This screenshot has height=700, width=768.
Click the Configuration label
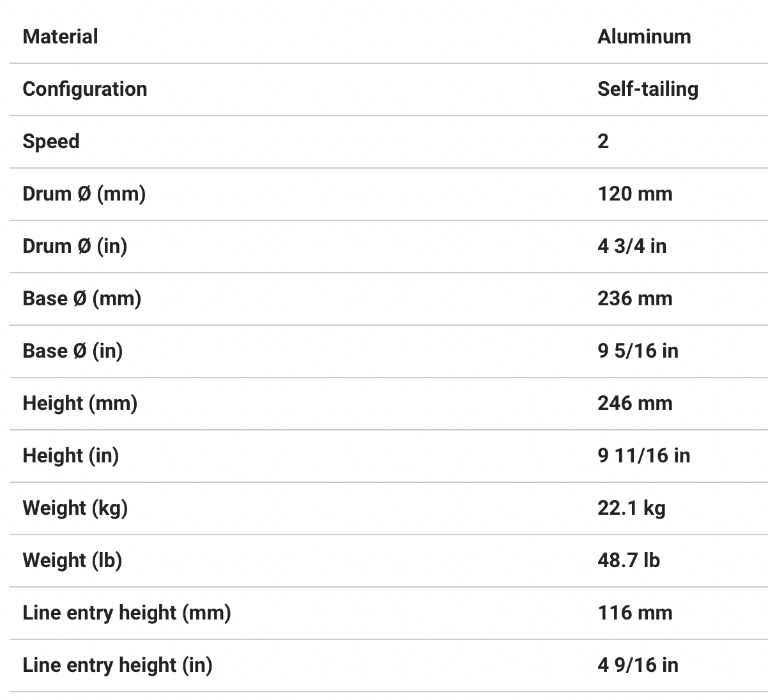(x=84, y=89)
